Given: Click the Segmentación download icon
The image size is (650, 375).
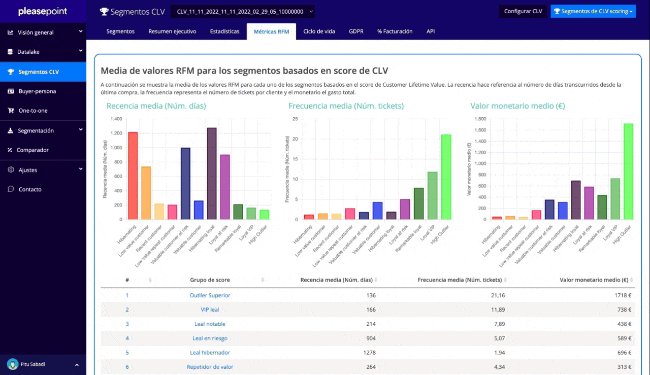Looking at the screenshot, I should (10, 131).
